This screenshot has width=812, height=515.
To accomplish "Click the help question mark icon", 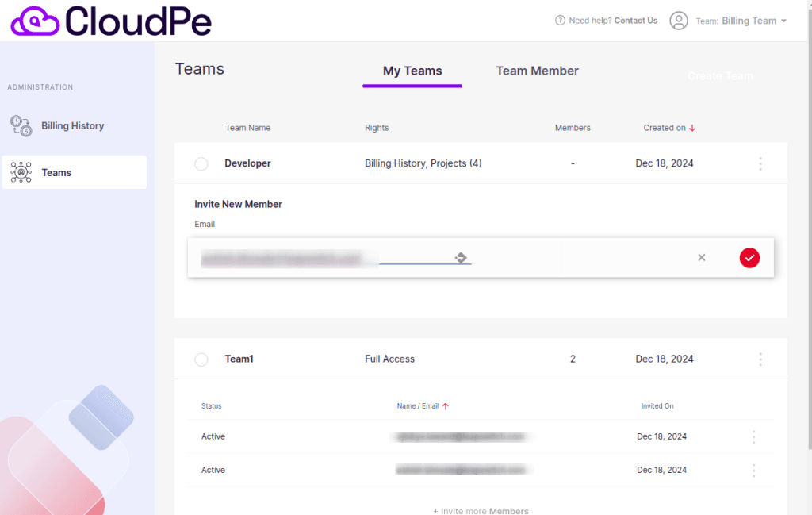I will [x=560, y=20].
